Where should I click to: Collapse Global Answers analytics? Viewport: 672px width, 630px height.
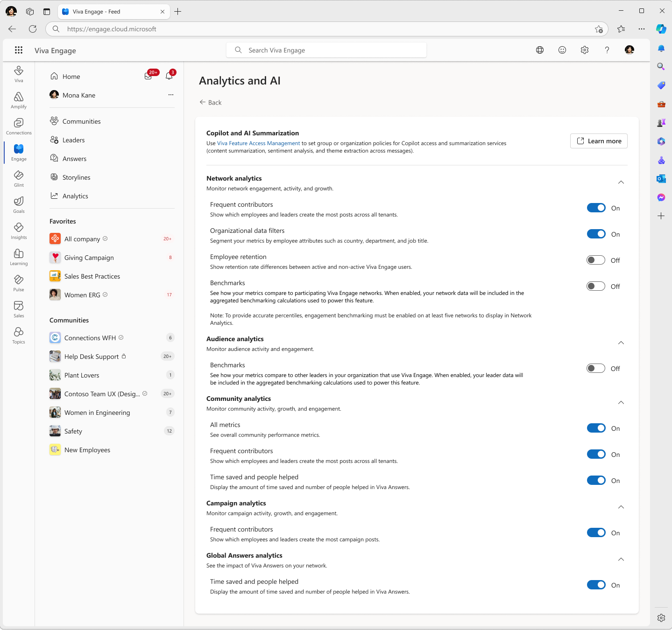pyautogui.click(x=621, y=559)
